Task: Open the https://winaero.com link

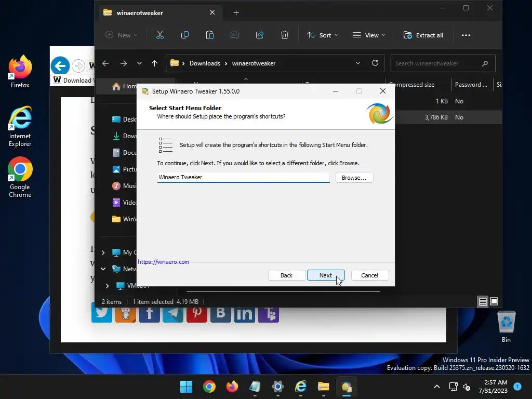Action: (x=163, y=262)
